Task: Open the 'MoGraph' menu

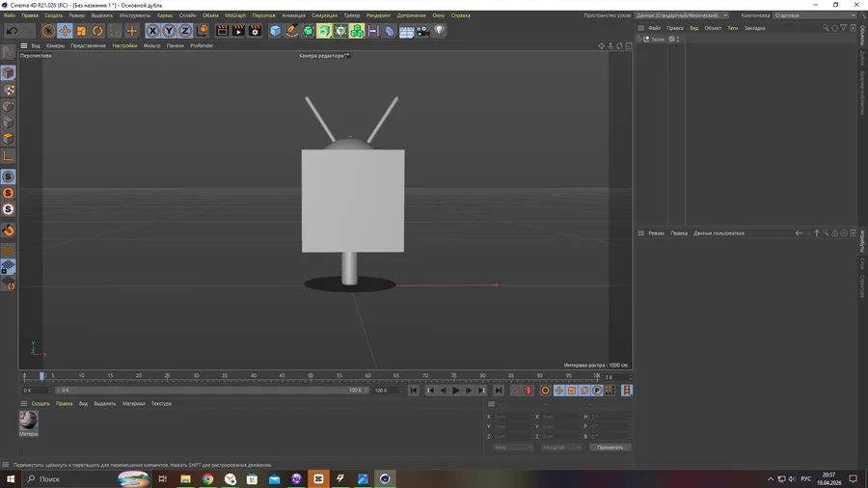Action: click(235, 15)
